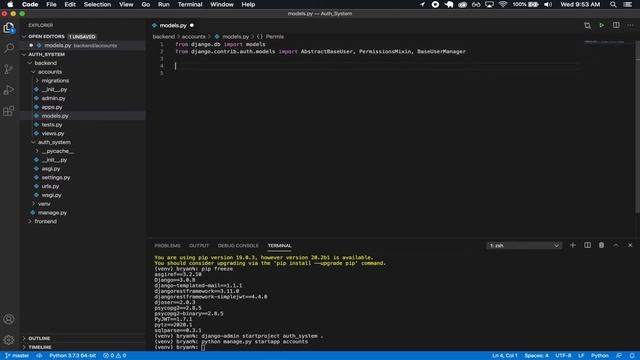Click Python 3.7.3 64-bit interpreter selector
Image resolution: width=640 pixels, height=360 pixels.
(x=72, y=356)
